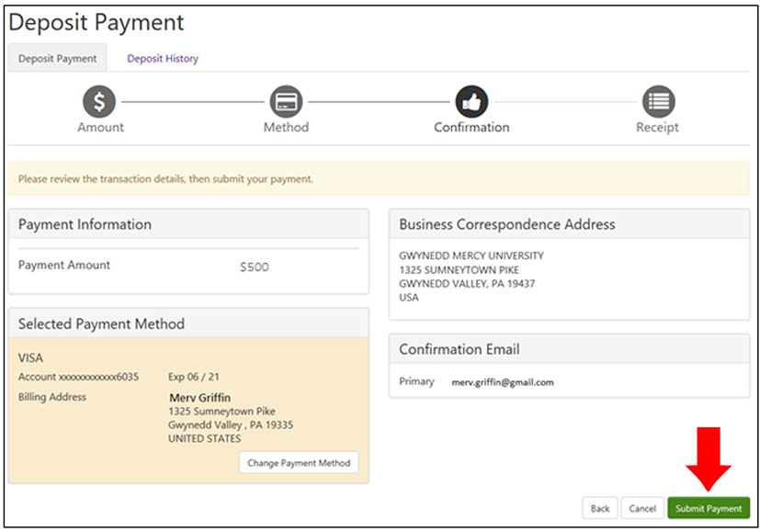Click the account number ending in 6035
The image size is (760, 532).
point(78,377)
